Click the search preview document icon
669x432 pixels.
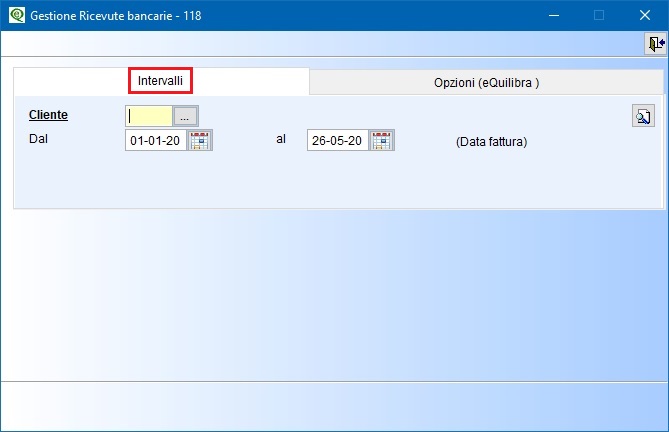click(x=643, y=116)
